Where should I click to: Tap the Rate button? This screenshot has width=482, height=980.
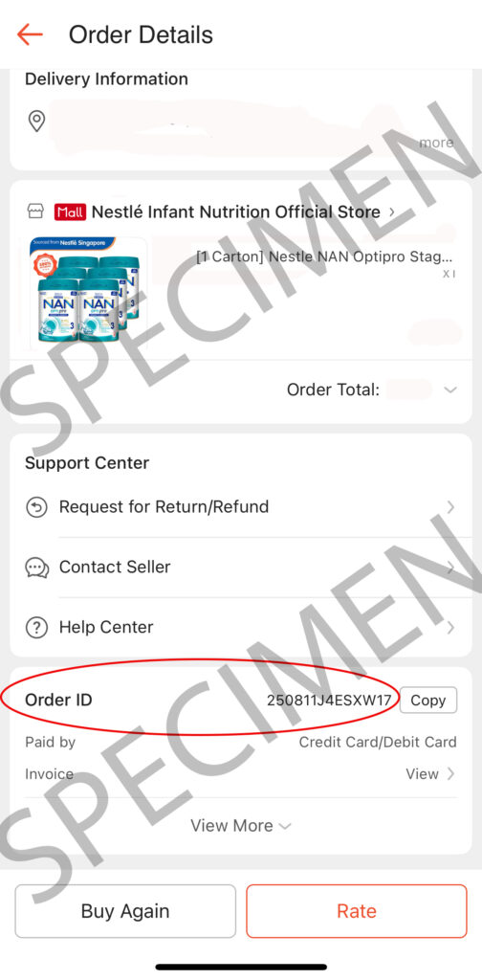pos(357,911)
